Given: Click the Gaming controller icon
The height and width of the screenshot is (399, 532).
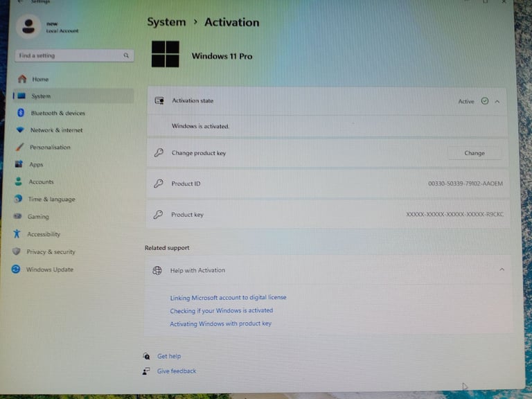Looking at the screenshot, I should 17,216.
